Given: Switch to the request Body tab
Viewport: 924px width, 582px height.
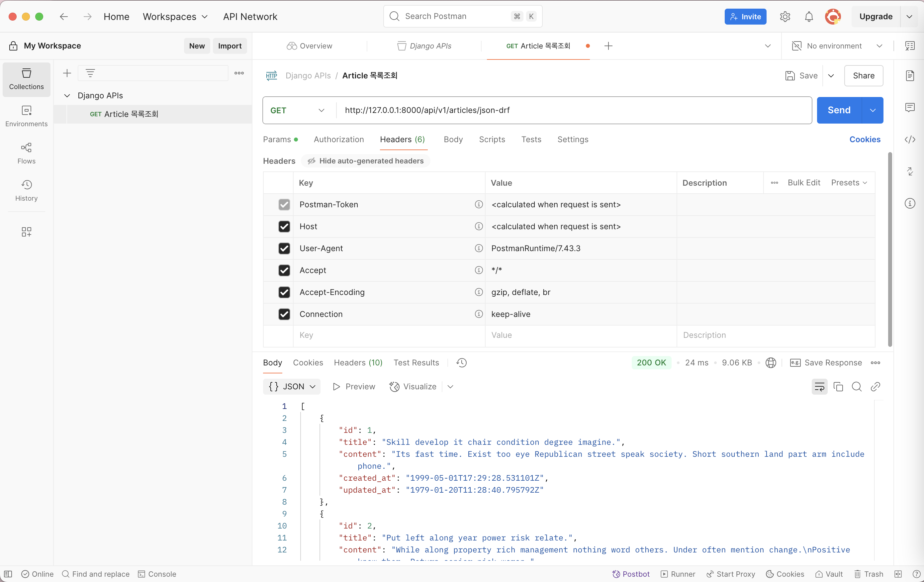Looking at the screenshot, I should click(453, 140).
